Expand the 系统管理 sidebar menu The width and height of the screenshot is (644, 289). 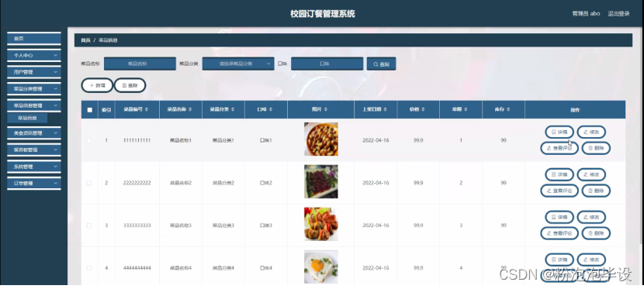pos(34,167)
